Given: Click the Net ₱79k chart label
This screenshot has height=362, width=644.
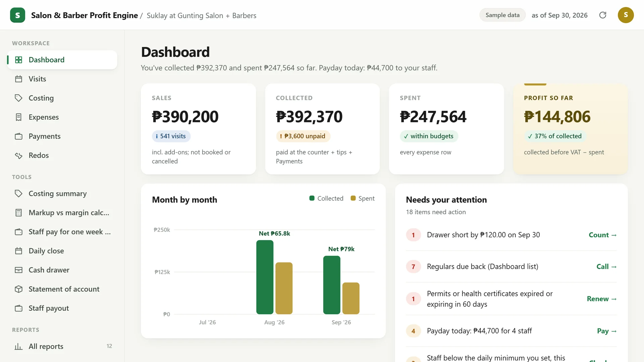Looking at the screenshot, I should [x=341, y=249].
